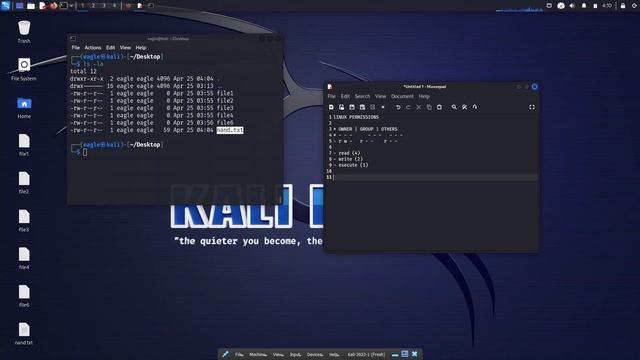Open VirtualBox Devices menu at bottom
Viewport: 640px width, 360px height.
pos(315,354)
